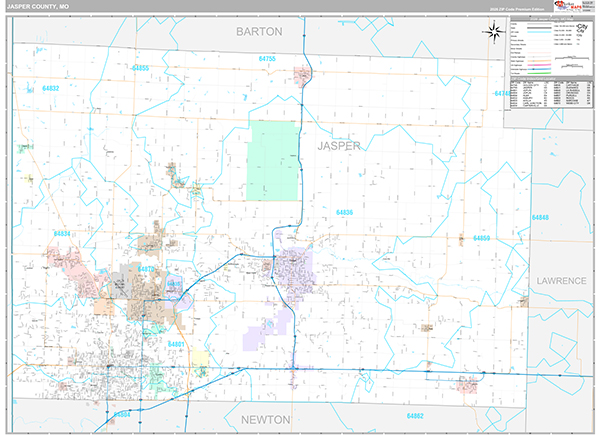Click ZIP code label 64835
Screen dimensions: 600x435
[x=174, y=284]
